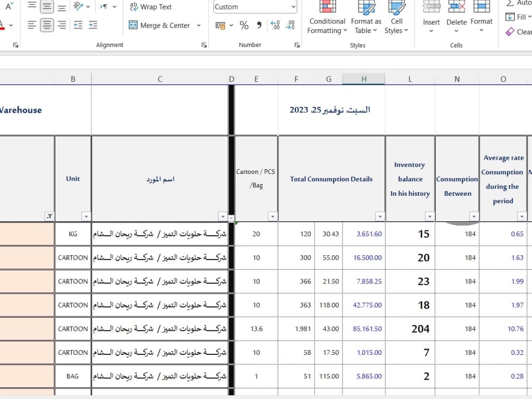Click Merge & Center button
This screenshot has width=532, height=399.
point(160,25)
